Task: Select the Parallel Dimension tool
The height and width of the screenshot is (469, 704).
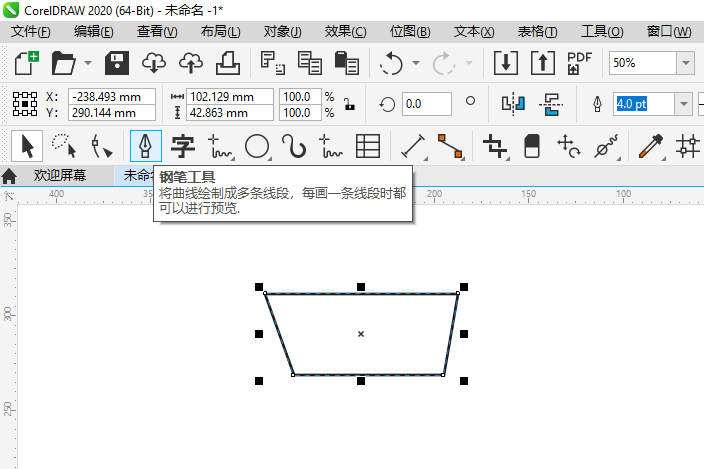Action: point(413,146)
